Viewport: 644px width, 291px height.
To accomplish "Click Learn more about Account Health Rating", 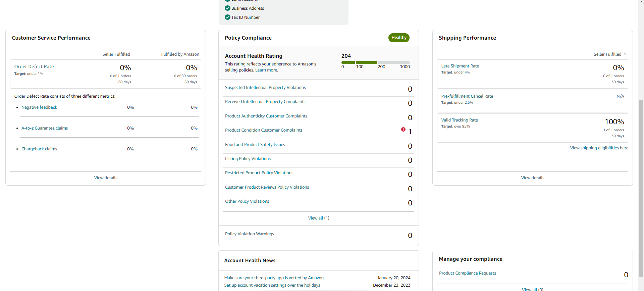I will coord(266,70).
